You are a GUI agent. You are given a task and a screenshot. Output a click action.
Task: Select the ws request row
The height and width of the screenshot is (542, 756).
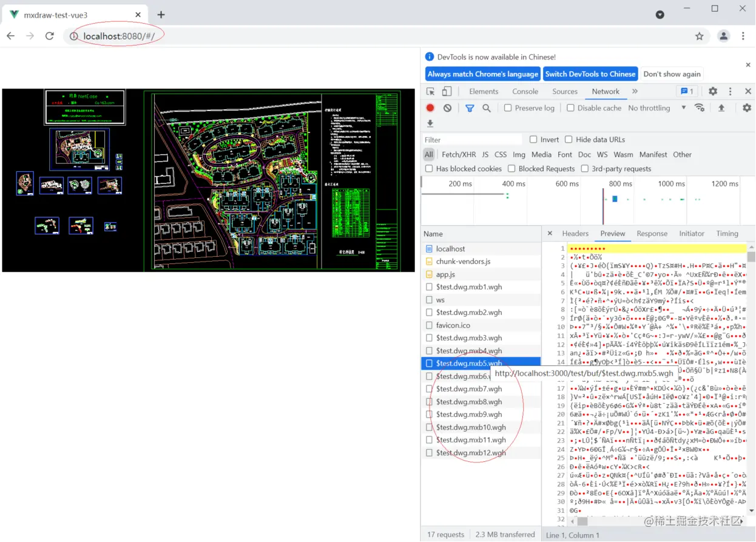[481, 300]
